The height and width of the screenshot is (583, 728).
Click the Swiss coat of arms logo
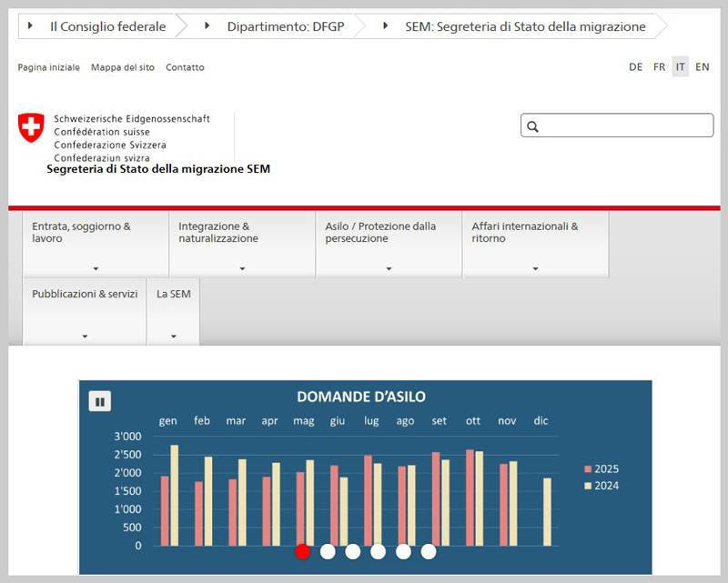click(x=31, y=128)
